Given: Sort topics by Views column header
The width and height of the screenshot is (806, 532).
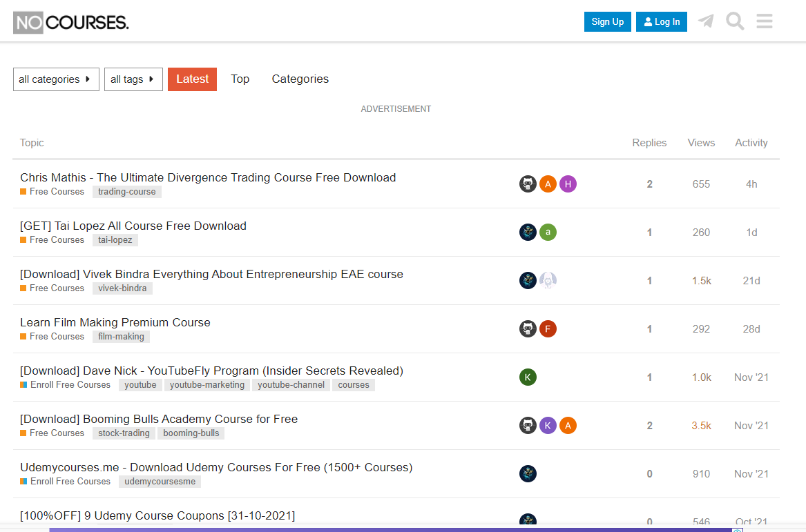Looking at the screenshot, I should click(x=701, y=143).
